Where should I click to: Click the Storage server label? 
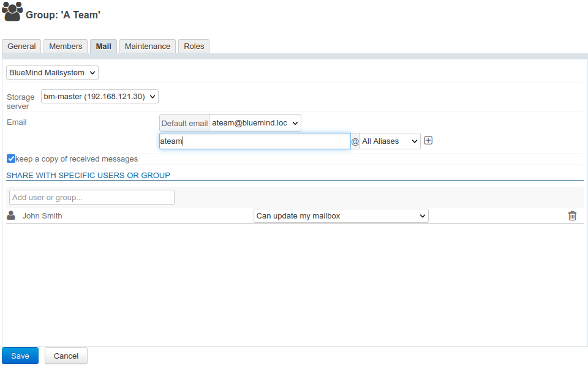click(x=21, y=102)
